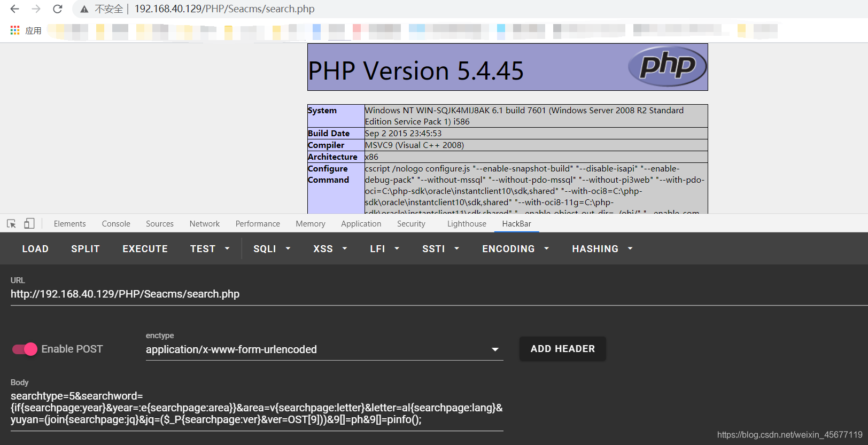Activate the DevTools inspect element picker icon
The image size is (868, 445).
coord(11,224)
